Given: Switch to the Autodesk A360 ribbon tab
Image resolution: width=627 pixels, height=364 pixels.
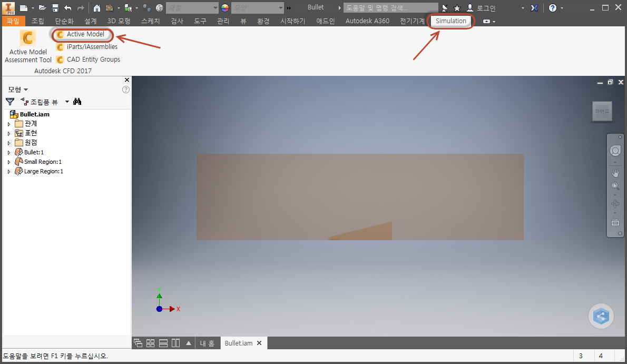Looking at the screenshot, I should coord(367,21).
